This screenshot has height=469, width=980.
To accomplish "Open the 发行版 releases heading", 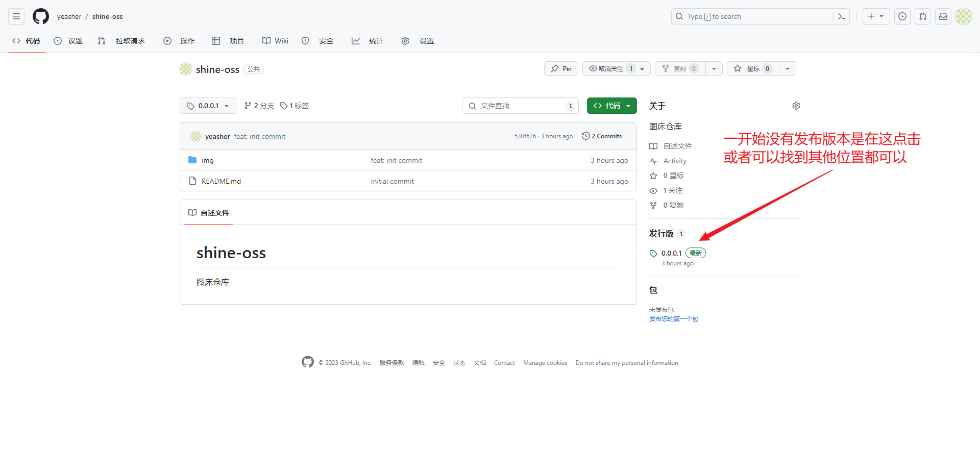I will point(667,233).
